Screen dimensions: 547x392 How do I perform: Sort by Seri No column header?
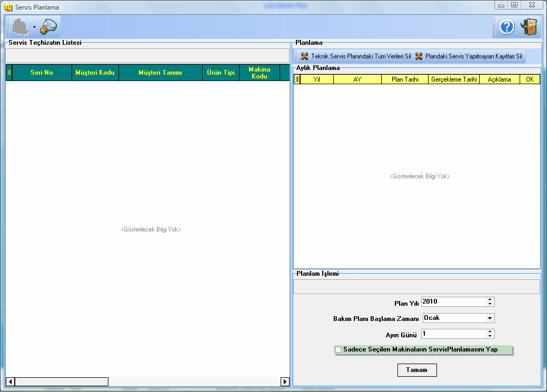(x=42, y=73)
